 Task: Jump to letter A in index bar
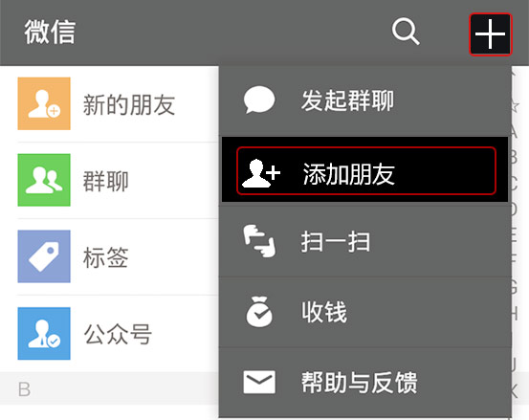[x=514, y=131]
